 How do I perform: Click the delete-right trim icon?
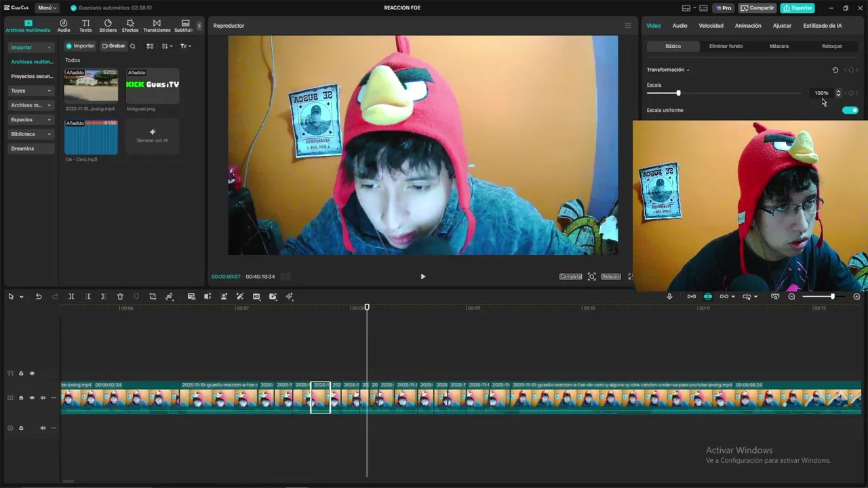coord(103,297)
